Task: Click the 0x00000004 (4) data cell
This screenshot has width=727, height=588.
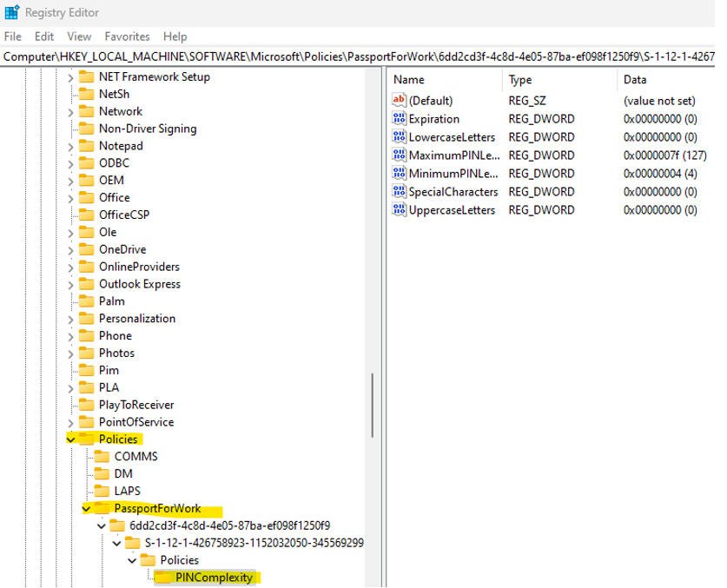Action: (660, 174)
